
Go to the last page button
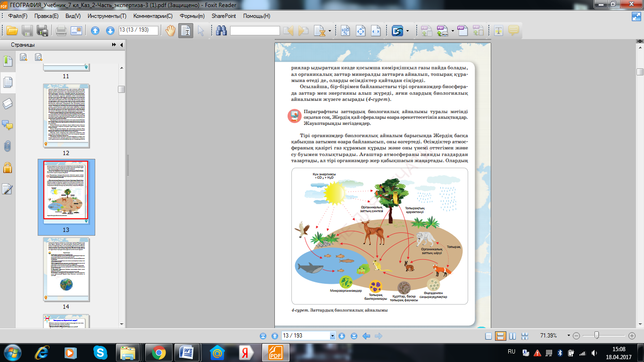point(354,336)
